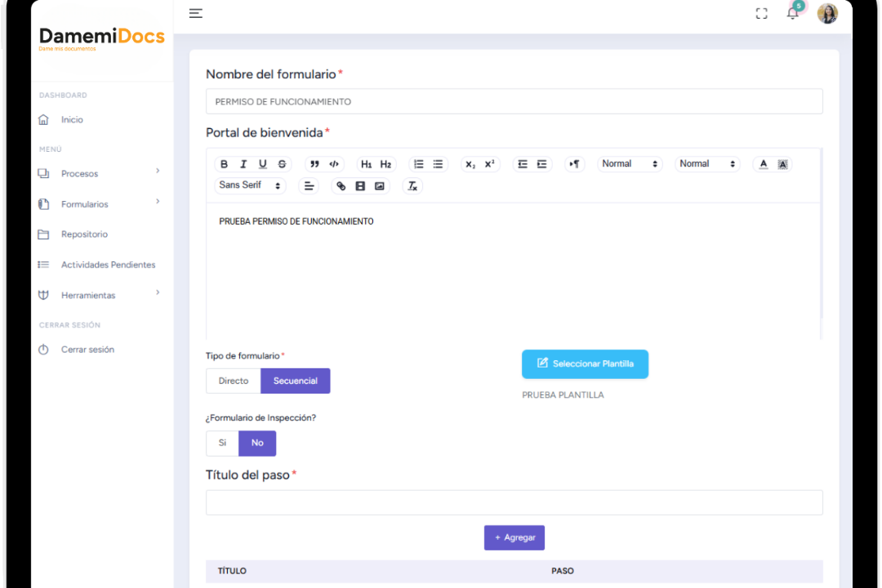Image resolution: width=882 pixels, height=588 pixels.
Task: Insert an ordered numbered list
Action: (419, 164)
